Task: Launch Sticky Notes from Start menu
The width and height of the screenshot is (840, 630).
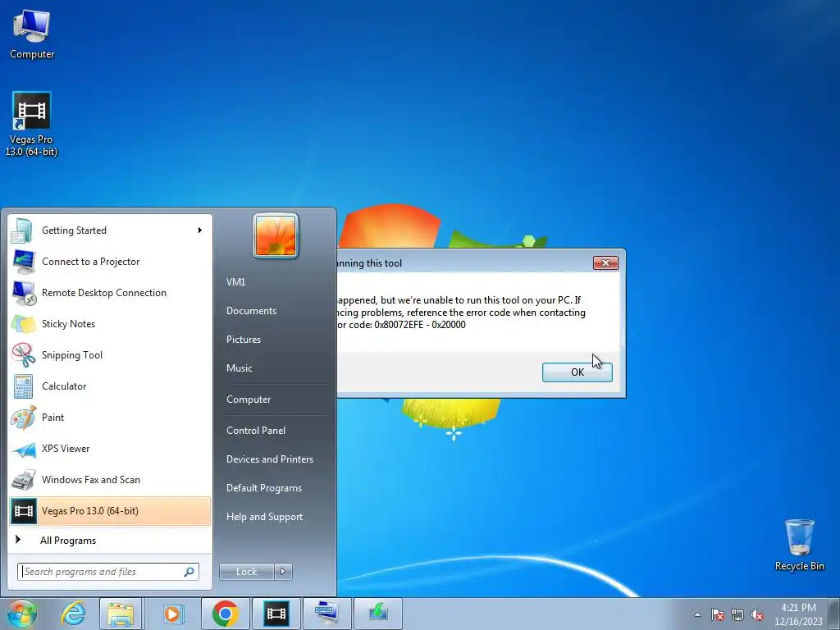Action: tap(111, 324)
